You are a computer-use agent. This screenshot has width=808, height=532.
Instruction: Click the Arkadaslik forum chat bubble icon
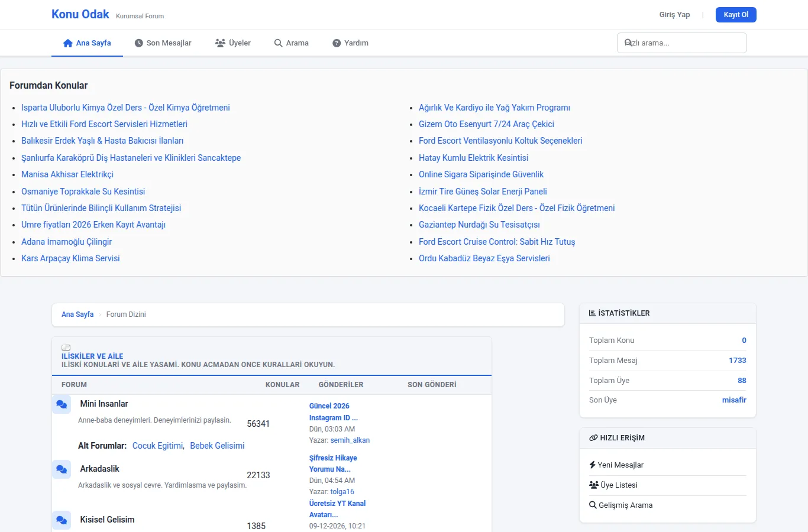click(x=62, y=469)
